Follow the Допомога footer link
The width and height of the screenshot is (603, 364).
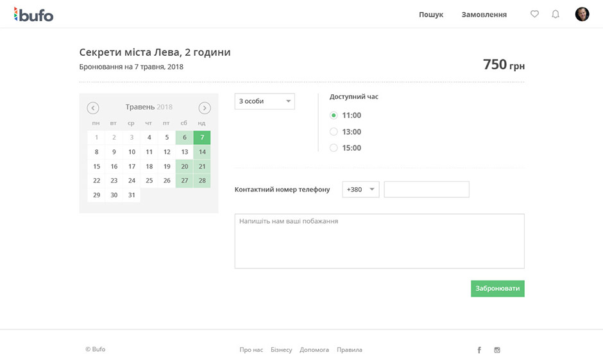pos(314,350)
